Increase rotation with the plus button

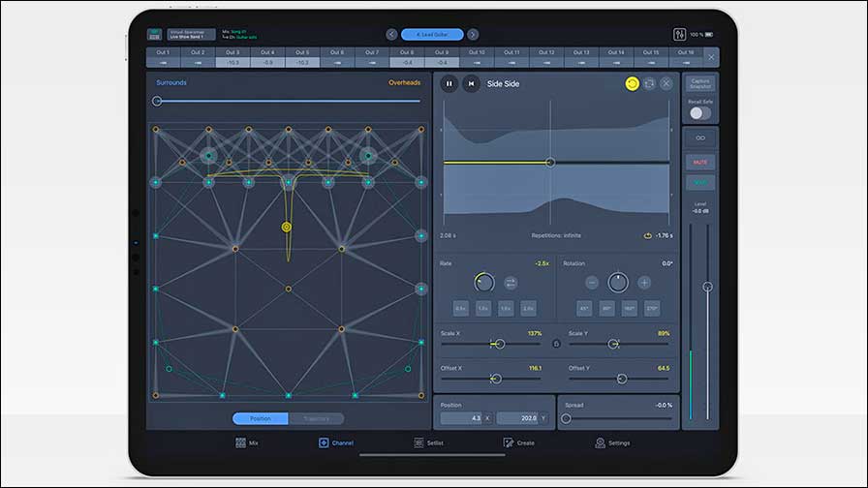[644, 283]
